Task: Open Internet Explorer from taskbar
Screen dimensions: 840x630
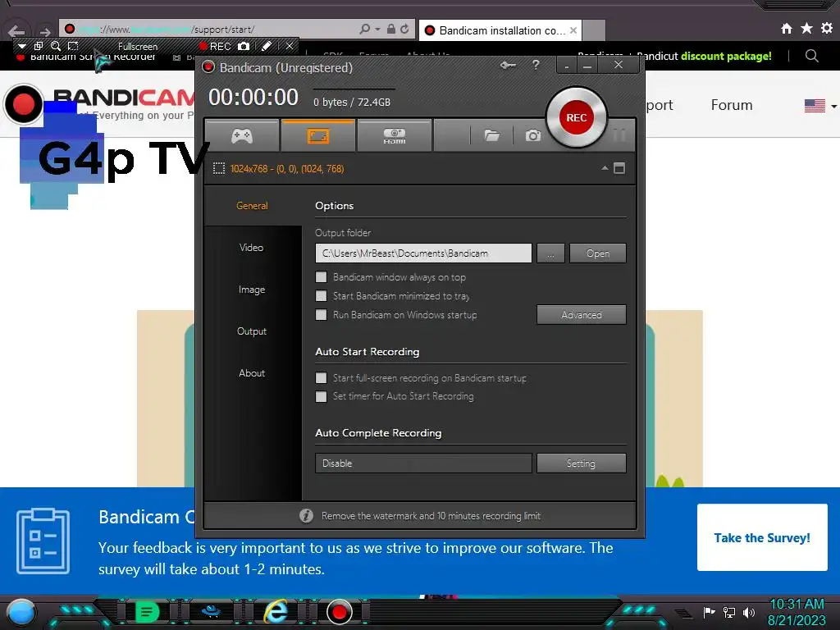Action: pyautogui.click(x=276, y=611)
